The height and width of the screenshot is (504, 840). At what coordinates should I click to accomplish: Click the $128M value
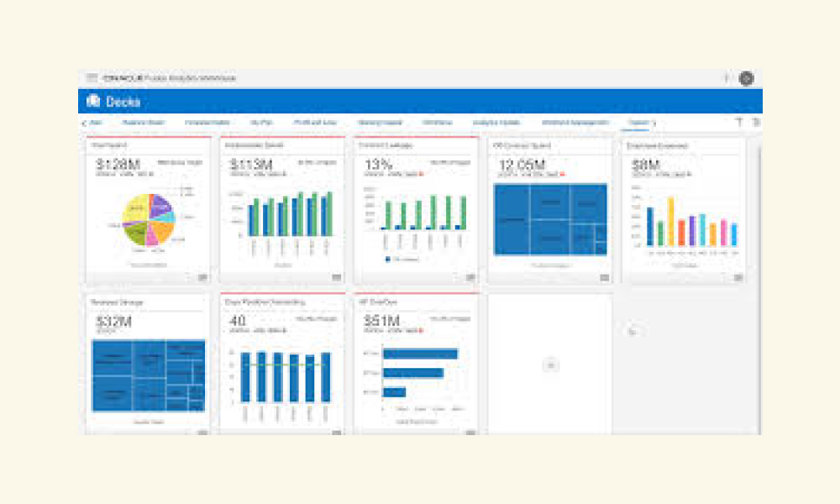[x=118, y=164]
